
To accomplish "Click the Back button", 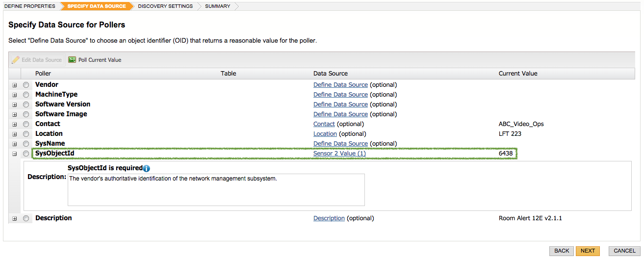I will tap(562, 251).
